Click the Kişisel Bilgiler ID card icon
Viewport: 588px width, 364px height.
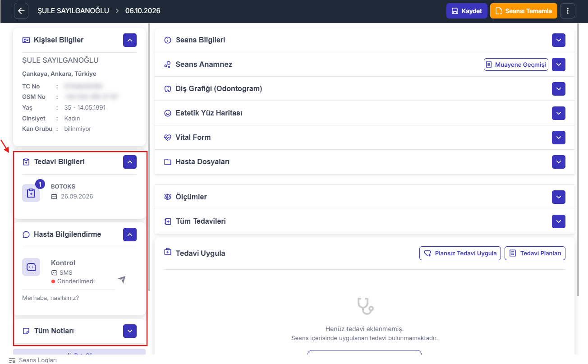tap(26, 40)
